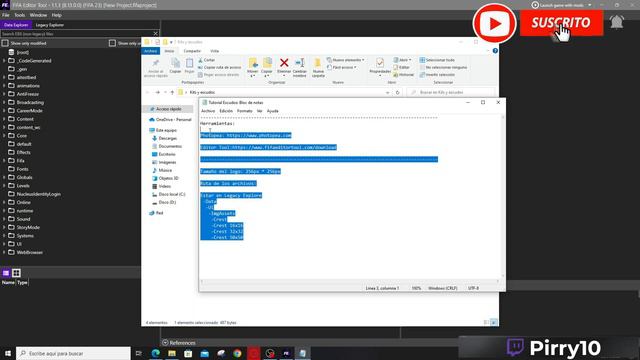Click the Task View icon in the taskbar

pos(139,353)
